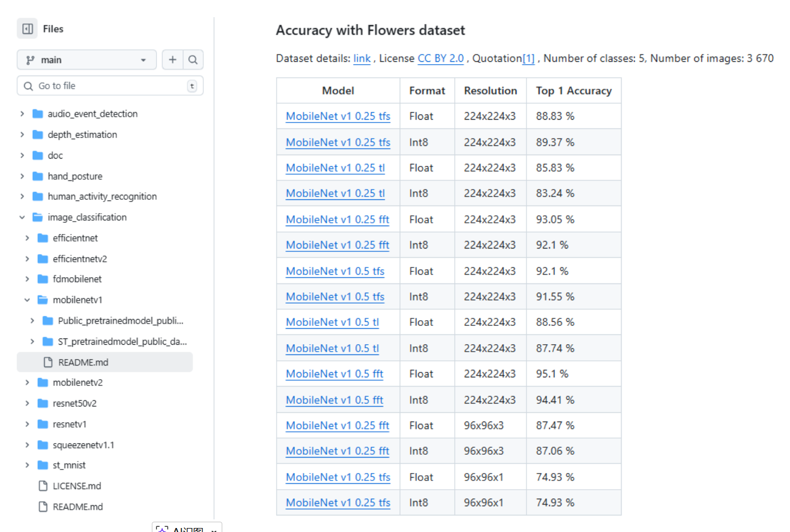Collapse the image_classification folder chevron

pos(22,218)
